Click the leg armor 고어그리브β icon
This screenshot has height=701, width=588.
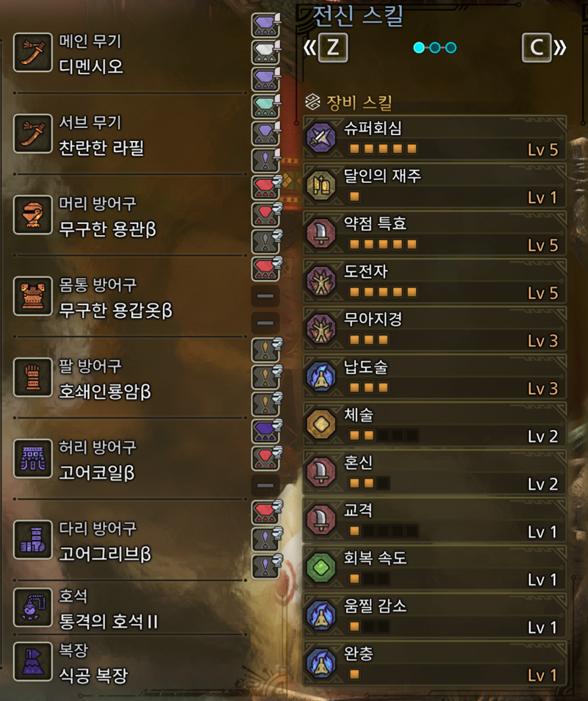pos(32,539)
